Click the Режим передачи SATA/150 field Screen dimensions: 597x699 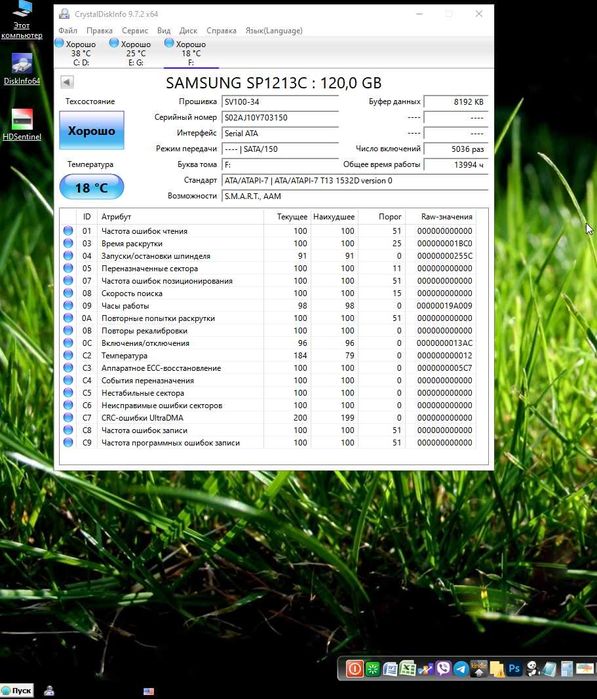[x=280, y=149]
